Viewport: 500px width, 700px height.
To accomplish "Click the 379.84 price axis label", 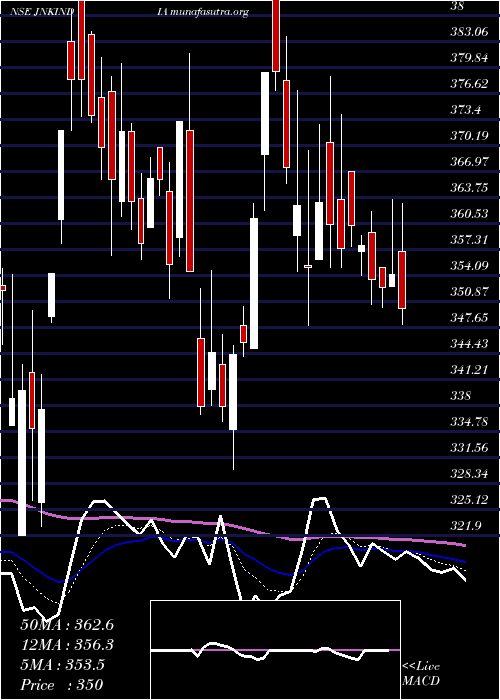I will [469, 58].
